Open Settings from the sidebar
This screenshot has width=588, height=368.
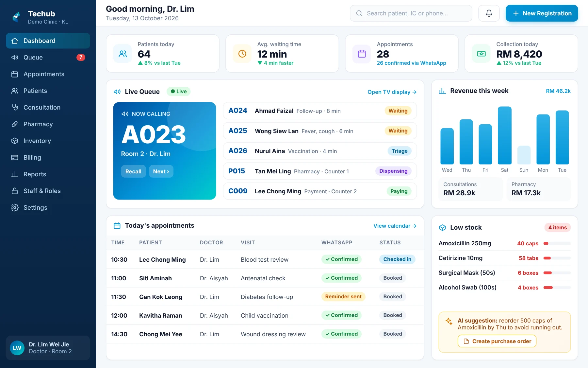(48, 208)
